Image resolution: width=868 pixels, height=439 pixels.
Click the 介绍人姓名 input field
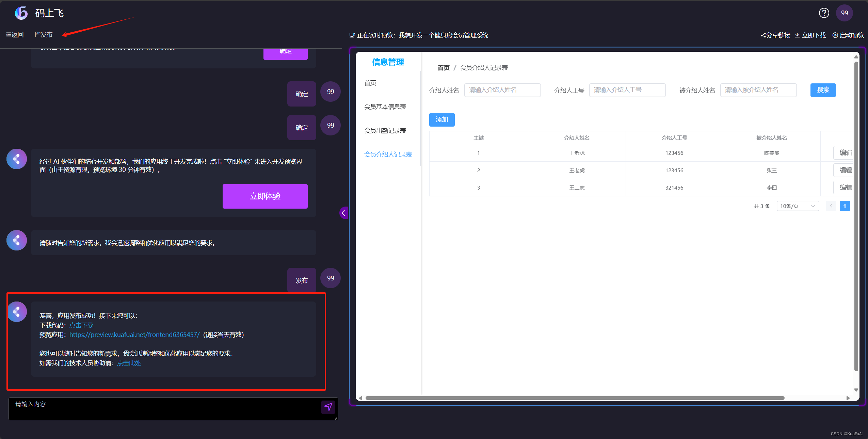coord(502,90)
